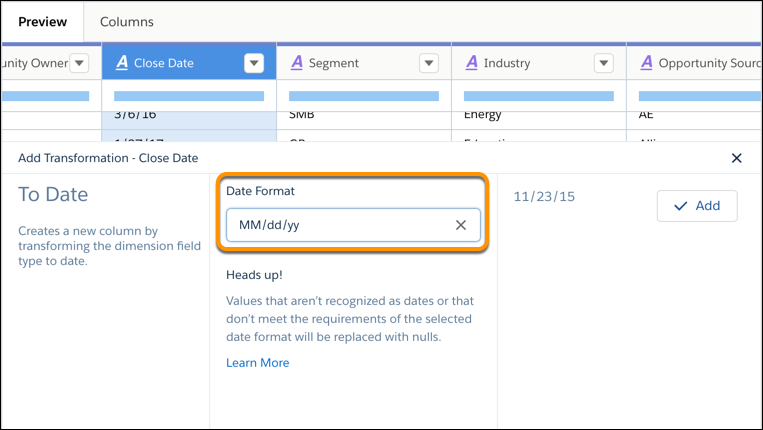Close the Add Transformation panel
Image resolution: width=763 pixels, height=430 pixels.
737,158
